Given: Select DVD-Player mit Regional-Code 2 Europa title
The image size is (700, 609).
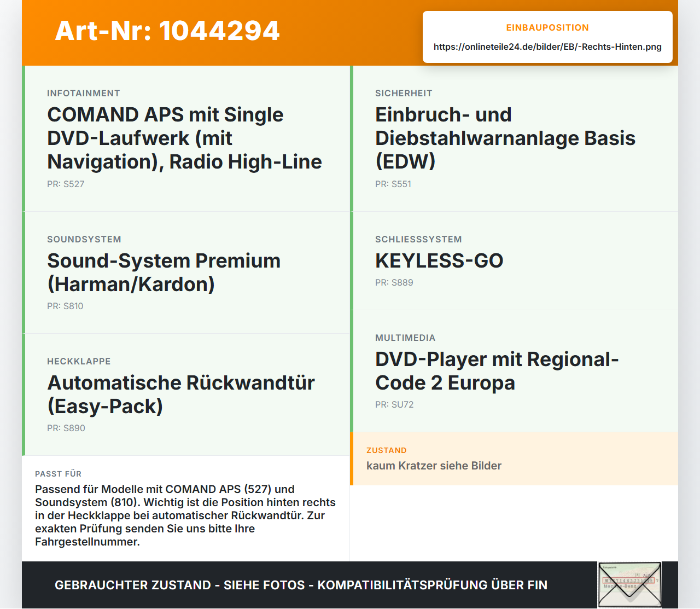Looking at the screenshot, I should 497,371.
